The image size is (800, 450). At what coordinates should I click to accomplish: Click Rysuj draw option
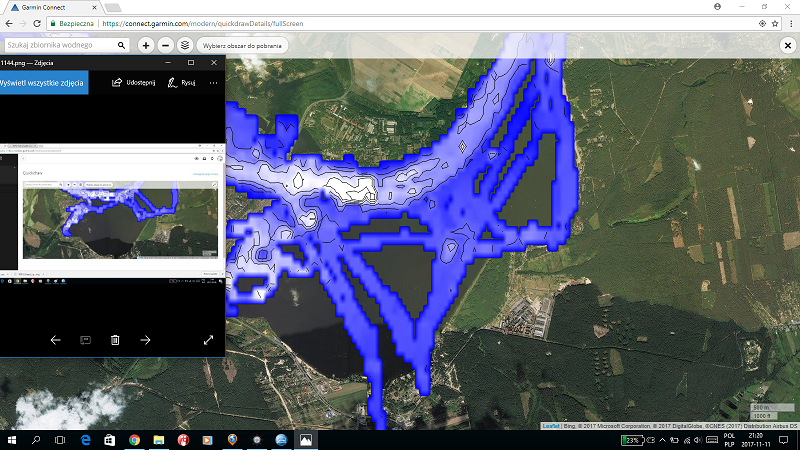click(x=182, y=83)
